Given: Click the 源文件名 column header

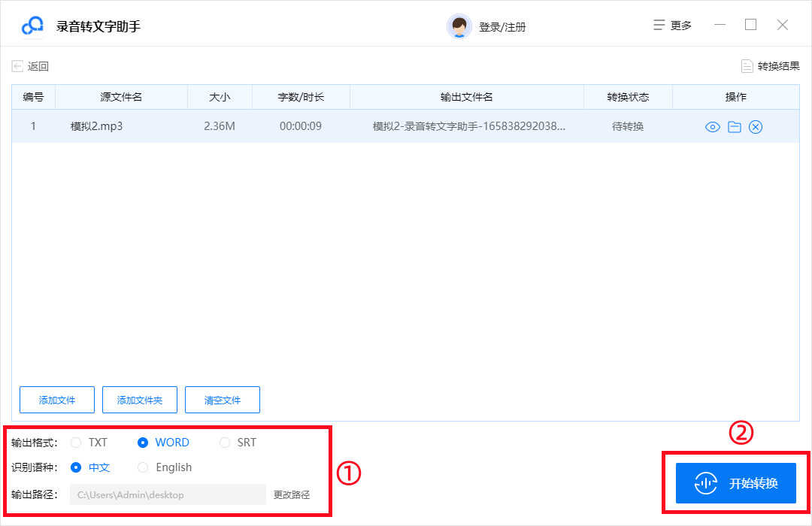Looking at the screenshot, I should 121,97.
